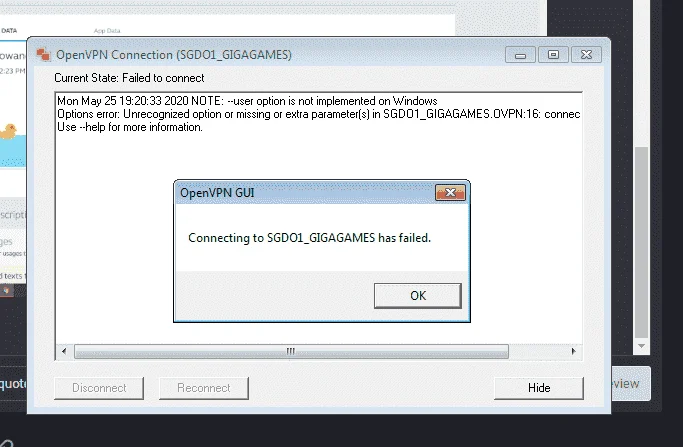This screenshot has width=683, height=447.
Task: Click the log's horizontal scrollbar right arrow
Action: [574, 351]
